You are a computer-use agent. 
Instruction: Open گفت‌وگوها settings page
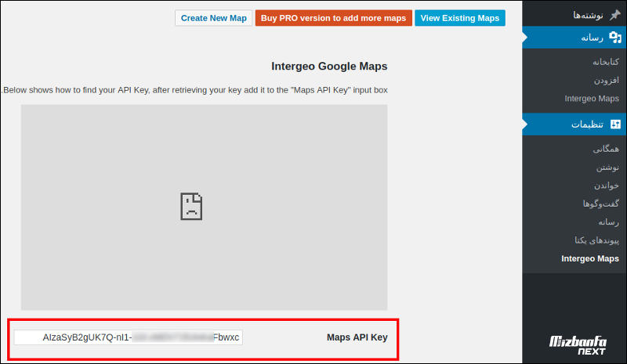[x=600, y=204]
